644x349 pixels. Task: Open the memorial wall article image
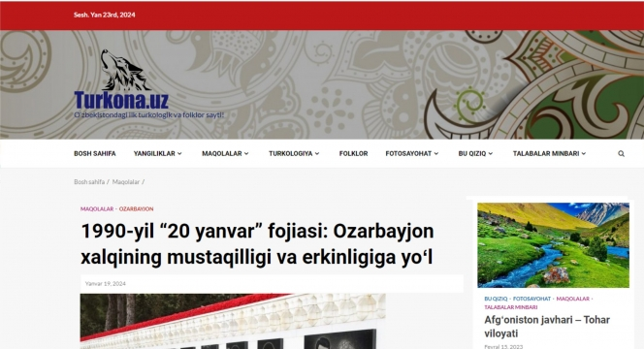[x=233, y=321]
